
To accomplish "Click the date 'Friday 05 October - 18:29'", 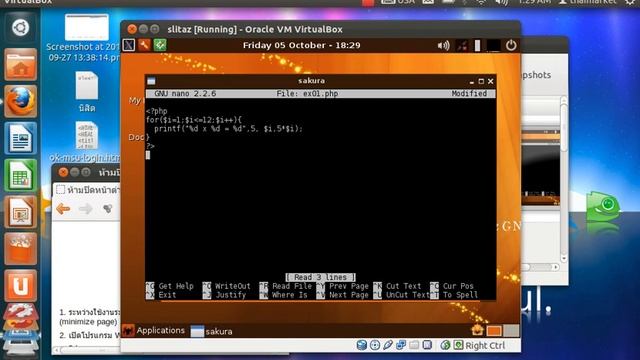I will click(302, 45).
